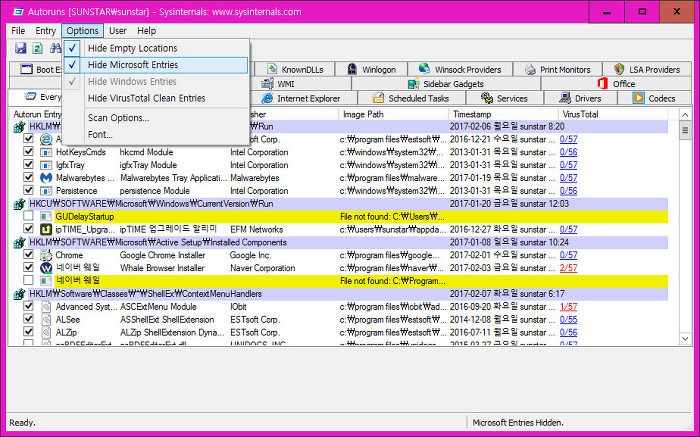Open the Font... menu item
This screenshot has width=700, height=437.
[155, 134]
